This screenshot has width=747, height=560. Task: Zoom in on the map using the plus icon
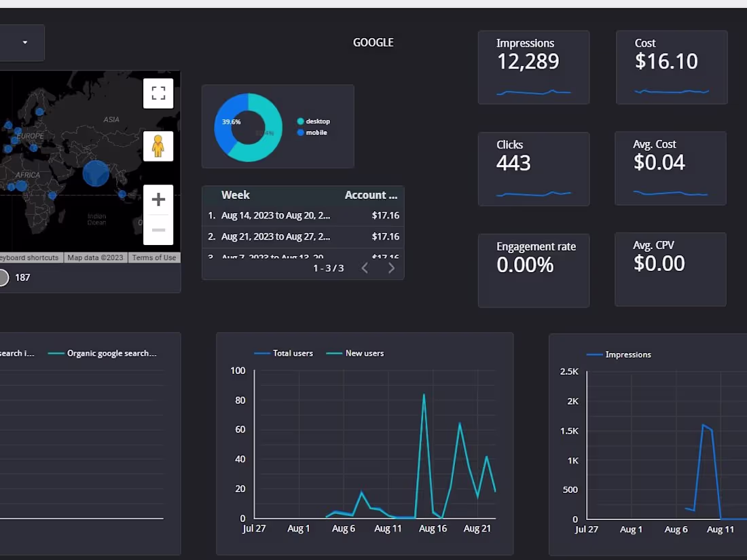click(x=158, y=199)
